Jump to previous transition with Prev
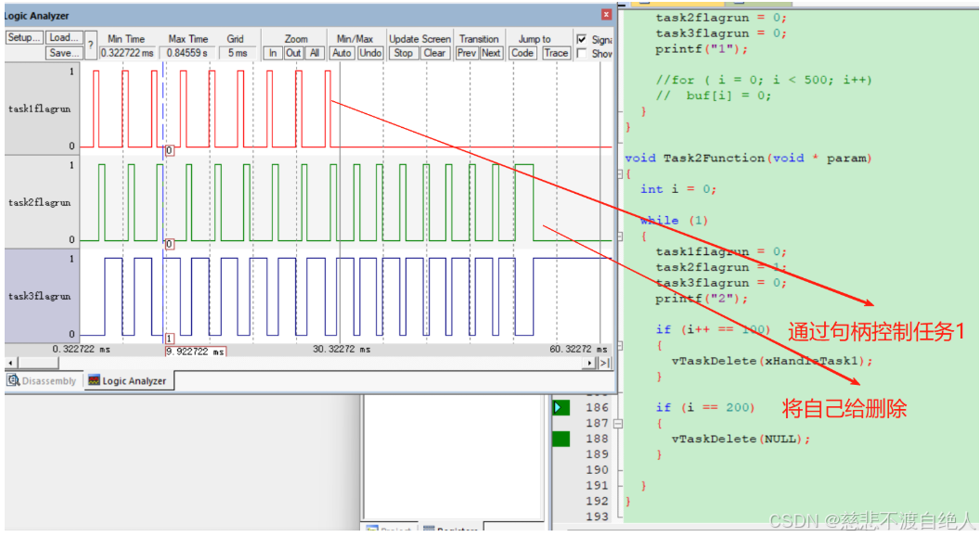Image resolution: width=980 pixels, height=537 pixels. [466, 53]
